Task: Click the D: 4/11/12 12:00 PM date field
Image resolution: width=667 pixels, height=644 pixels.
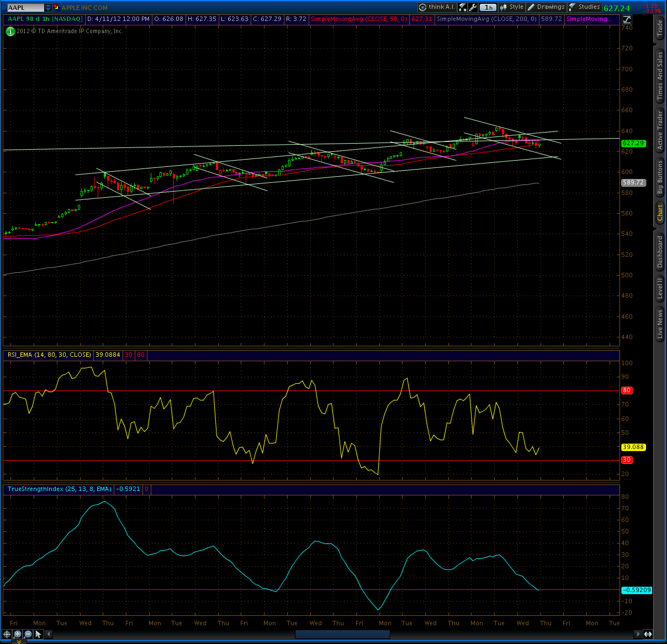Action: (119, 19)
